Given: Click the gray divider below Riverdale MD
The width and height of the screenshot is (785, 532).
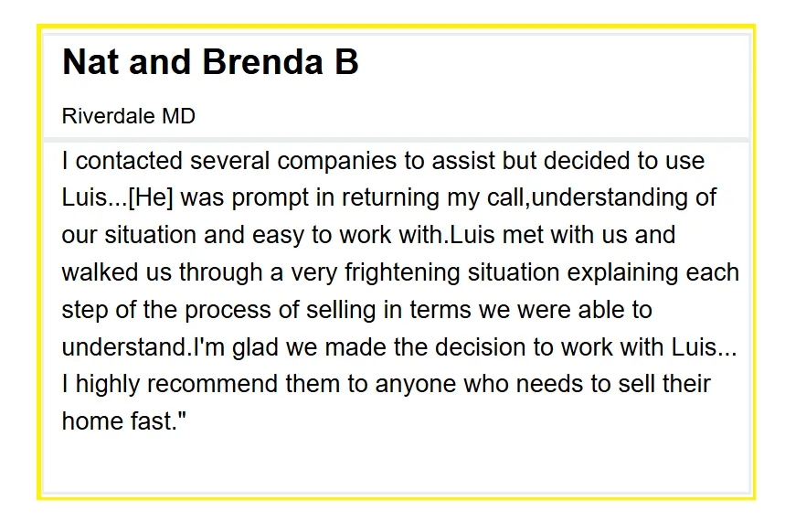Looking at the screenshot, I should pyautogui.click(x=396, y=140).
